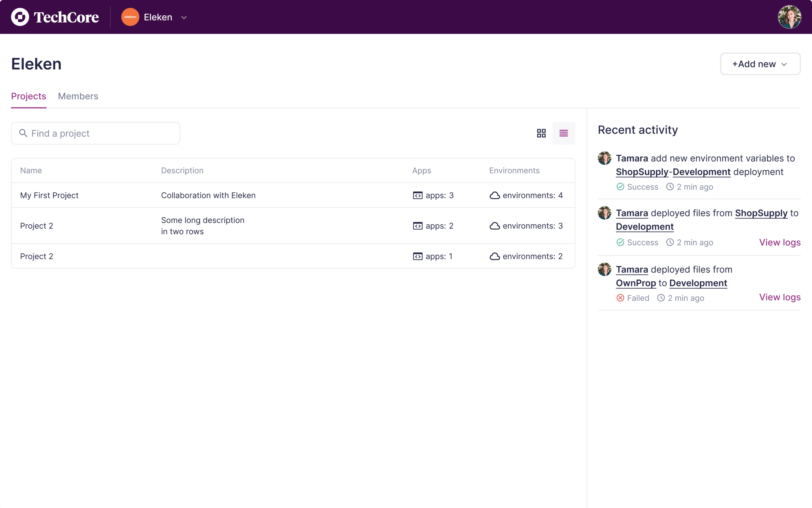
Task: Click the Find a project input field
Action: pyautogui.click(x=95, y=133)
